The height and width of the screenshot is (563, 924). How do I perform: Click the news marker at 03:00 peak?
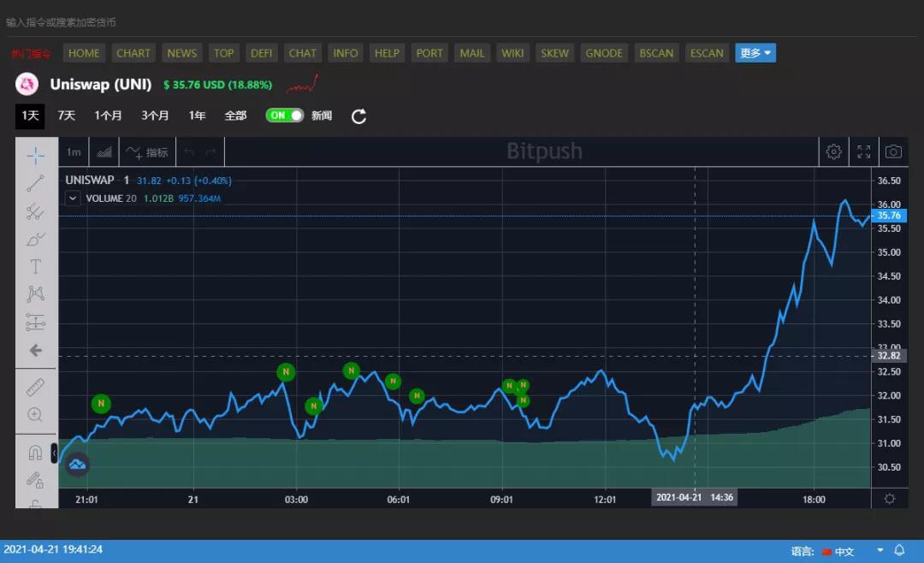[286, 372]
